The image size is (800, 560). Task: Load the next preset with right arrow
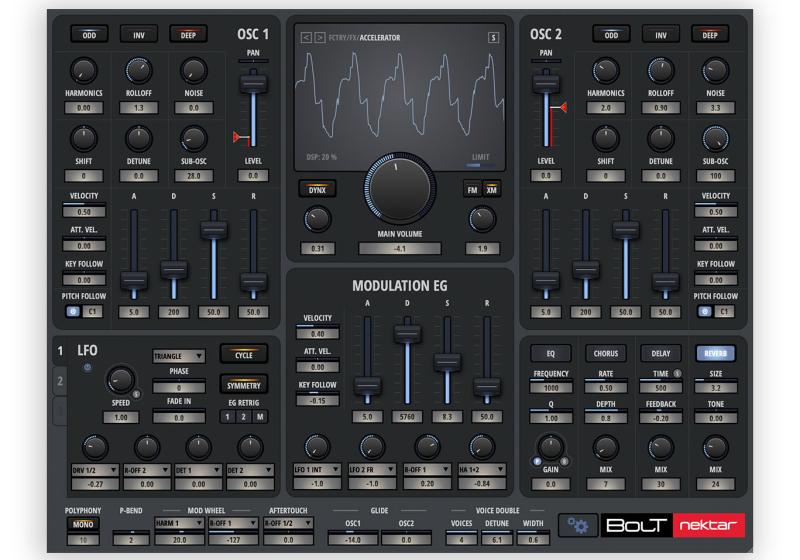(x=319, y=38)
